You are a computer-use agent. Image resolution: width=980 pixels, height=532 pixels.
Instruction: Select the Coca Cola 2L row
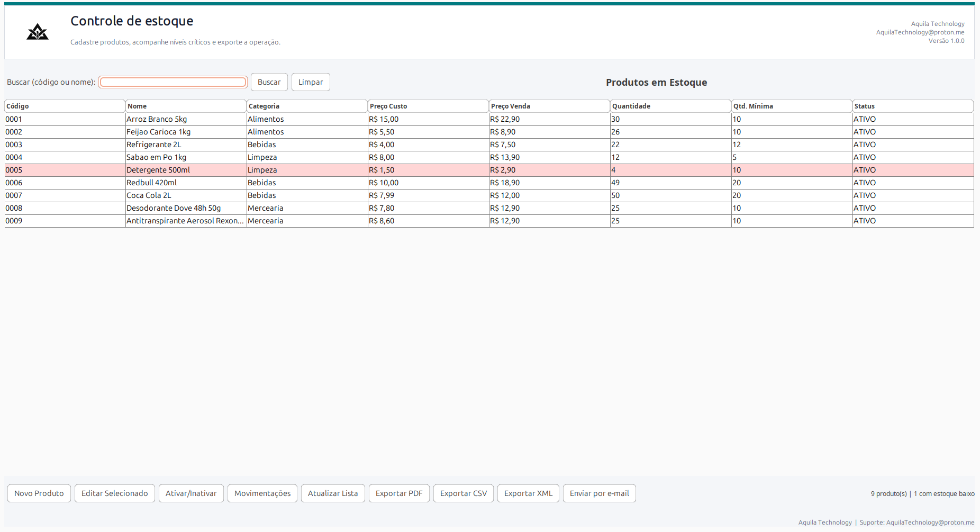pos(489,195)
